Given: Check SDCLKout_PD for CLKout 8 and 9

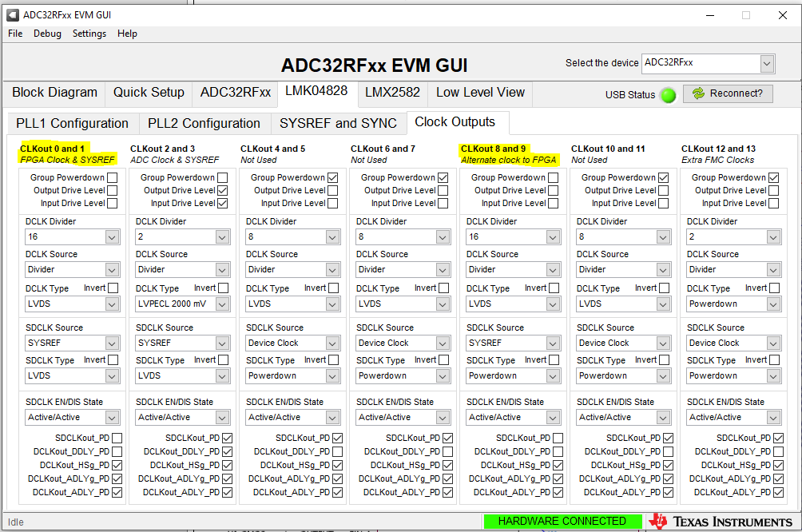Looking at the screenshot, I should point(558,439).
